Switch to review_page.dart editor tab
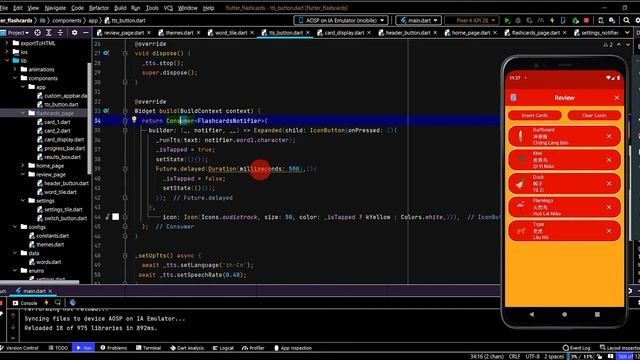Screen dimensions: 640x360 (124, 33)
